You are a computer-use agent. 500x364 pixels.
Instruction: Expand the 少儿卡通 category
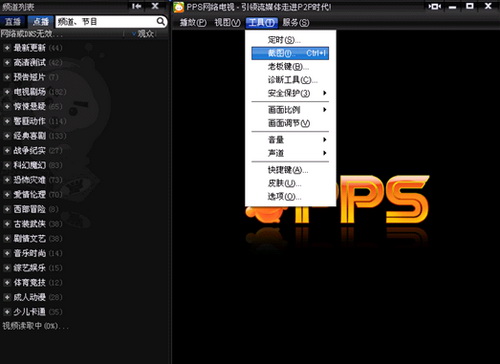tap(6, 312)
